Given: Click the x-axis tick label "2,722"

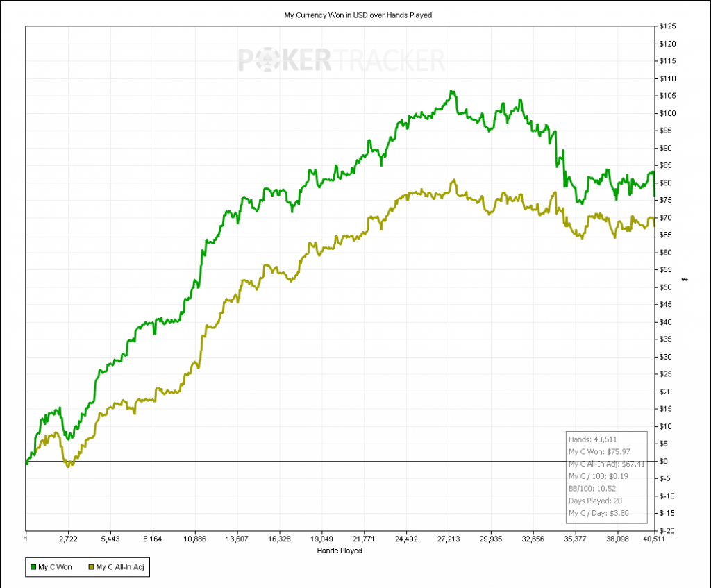Looking at the screenshot, I should (x=68, y=539).
